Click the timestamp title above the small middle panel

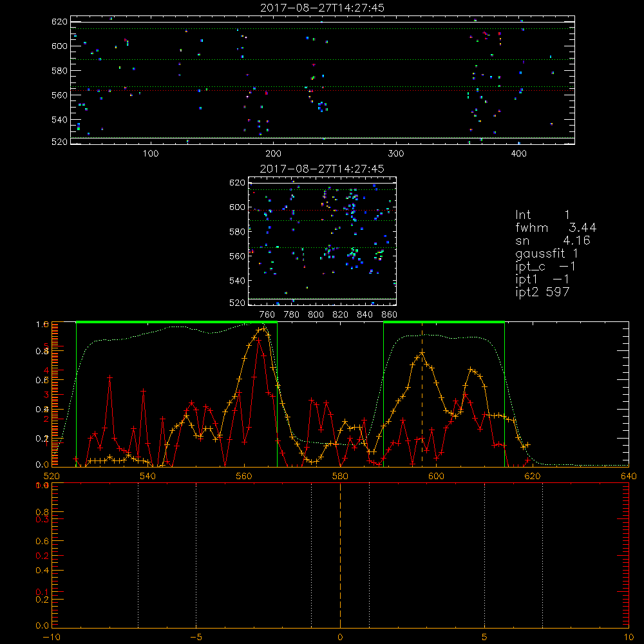[322, 169]
